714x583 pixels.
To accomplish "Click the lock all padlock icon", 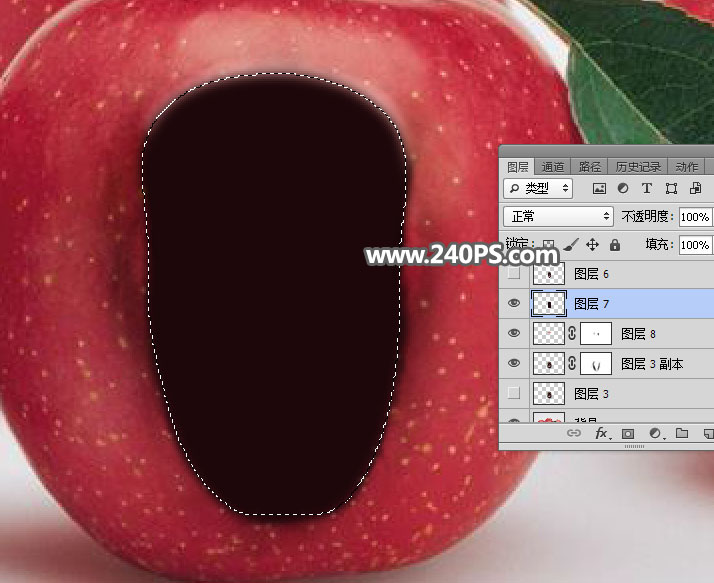I will [x=614, y=244].
